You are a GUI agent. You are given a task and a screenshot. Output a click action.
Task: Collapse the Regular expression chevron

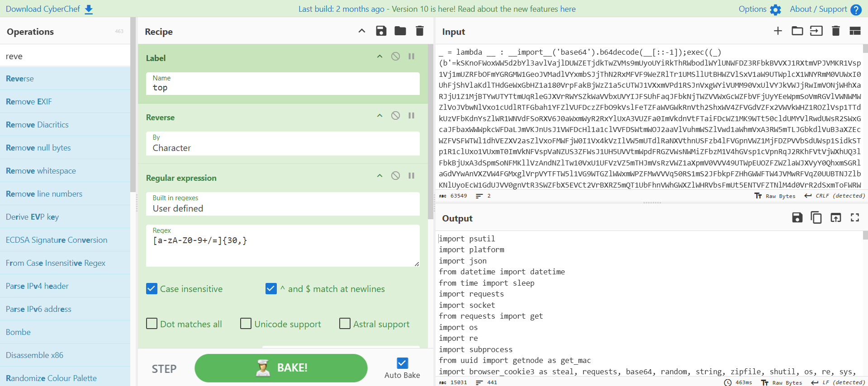point(379,176)
